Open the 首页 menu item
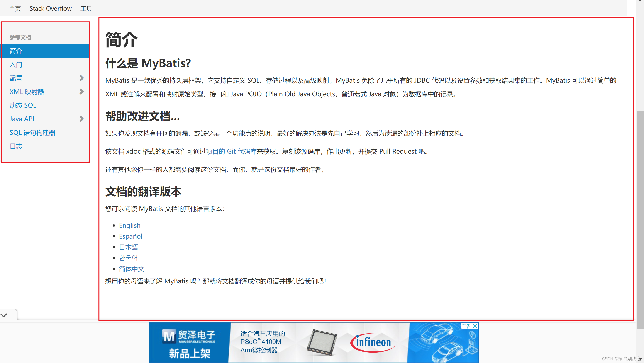 tap(15, 8)
